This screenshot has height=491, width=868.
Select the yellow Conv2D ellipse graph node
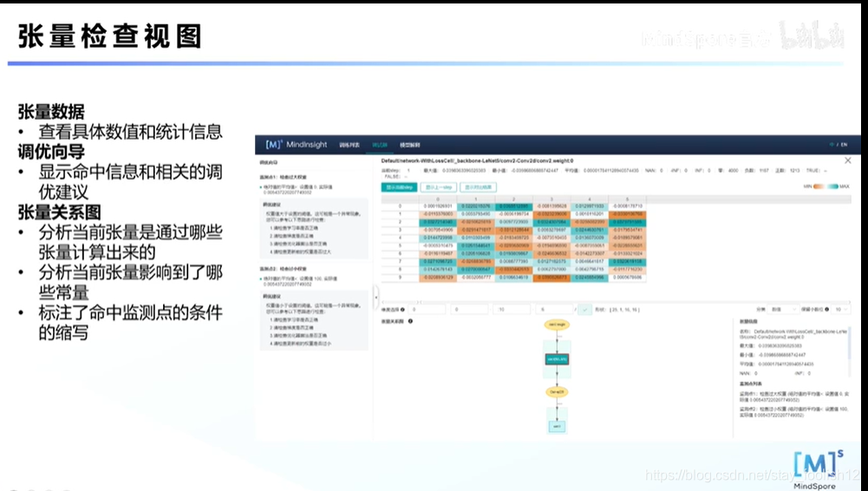557,392
